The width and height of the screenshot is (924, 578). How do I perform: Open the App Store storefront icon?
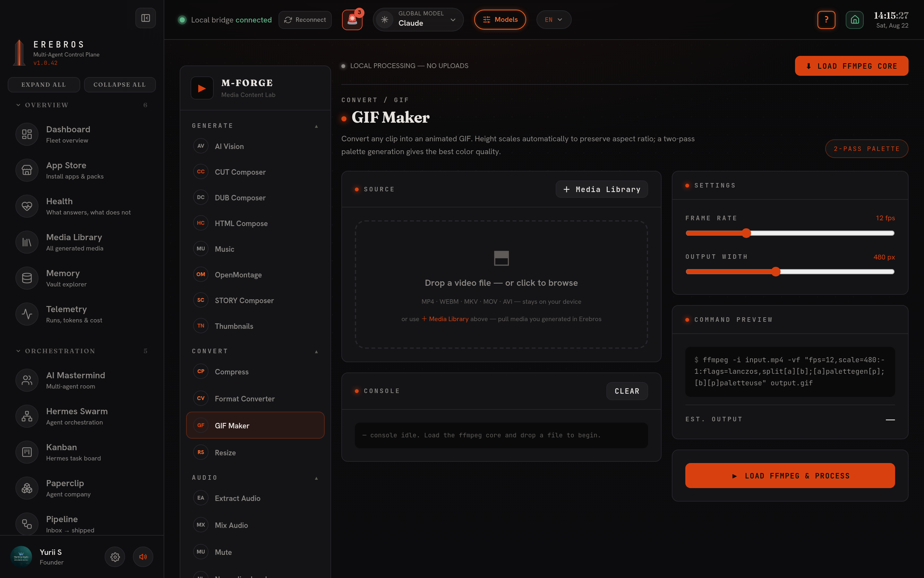(x=27, y=170)
